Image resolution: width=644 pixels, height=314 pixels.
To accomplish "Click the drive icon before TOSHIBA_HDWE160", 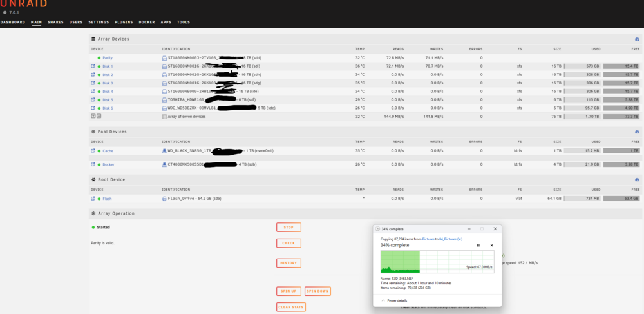I will pyautogui.click(x=164, y=99).
